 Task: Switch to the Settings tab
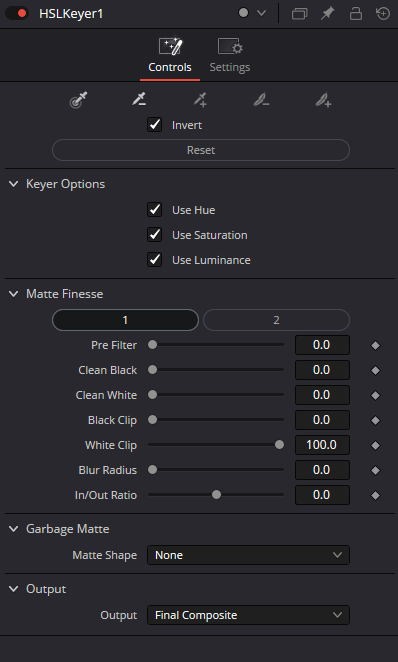click(230, 56)
